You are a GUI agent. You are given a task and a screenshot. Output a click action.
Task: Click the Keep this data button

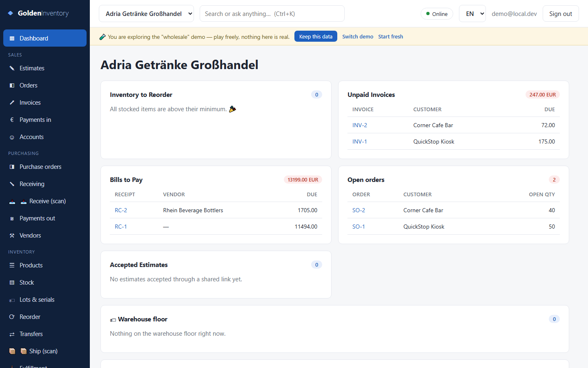pos(316,36)
